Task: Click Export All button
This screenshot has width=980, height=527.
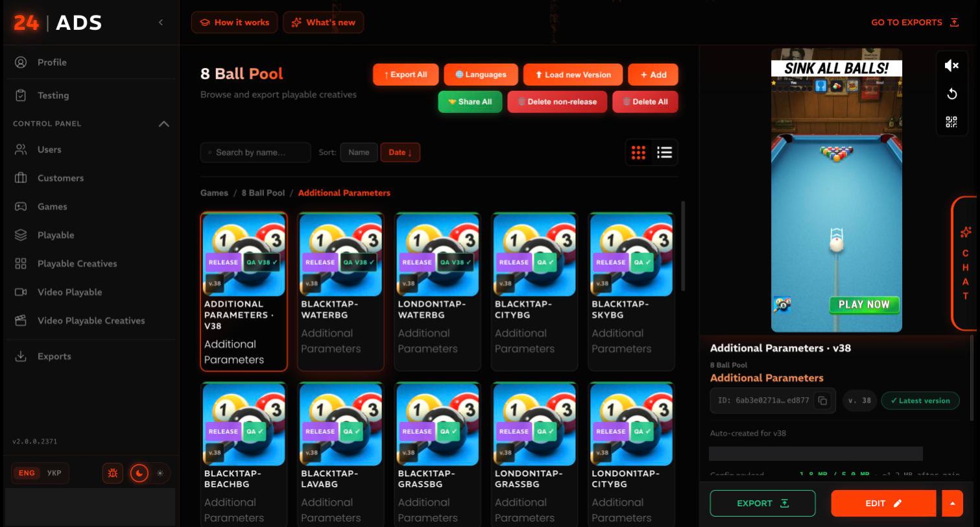Action: tap(405, 75)
